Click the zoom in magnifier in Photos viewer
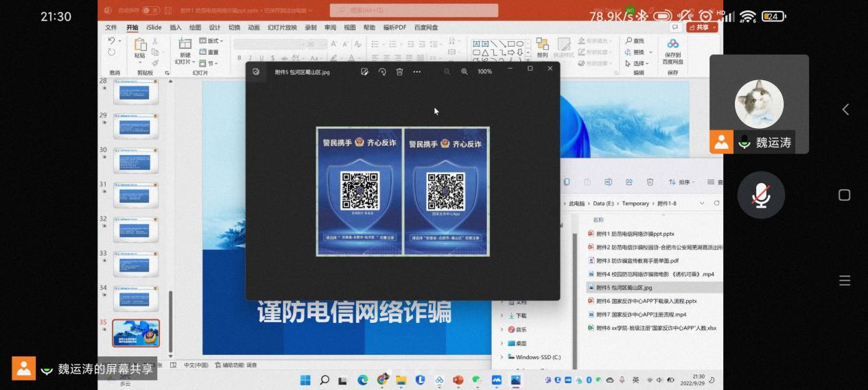 tap(464, 71)
